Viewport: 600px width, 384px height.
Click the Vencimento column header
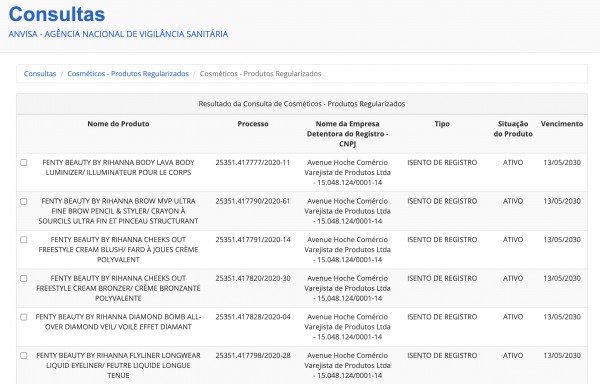[x=562, y=124]
